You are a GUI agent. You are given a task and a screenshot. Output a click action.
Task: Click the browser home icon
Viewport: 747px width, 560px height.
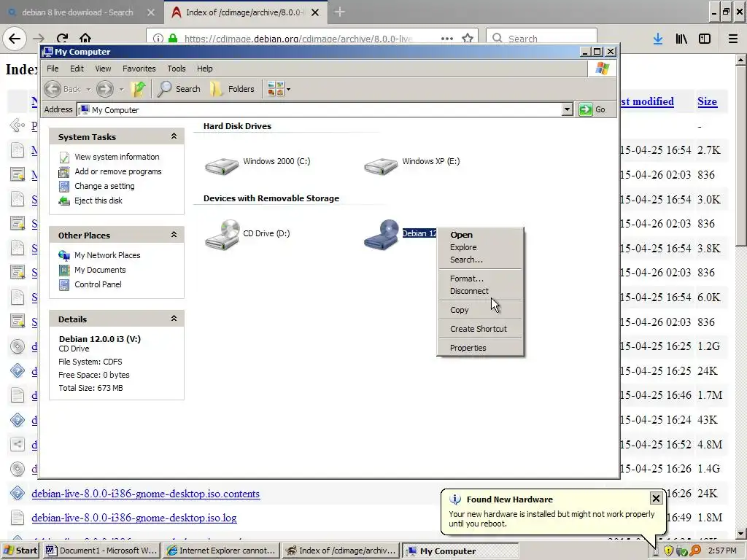click(85, 38)
